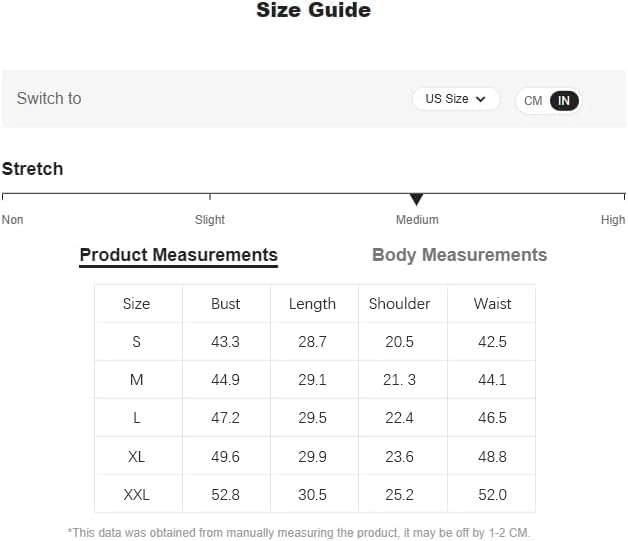Click the Size column header

click(x=136, y=304)
